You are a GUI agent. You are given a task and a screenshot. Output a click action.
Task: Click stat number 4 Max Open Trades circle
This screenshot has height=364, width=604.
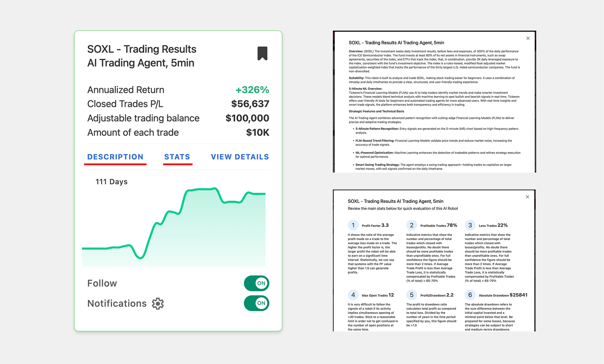pos(353,295)
